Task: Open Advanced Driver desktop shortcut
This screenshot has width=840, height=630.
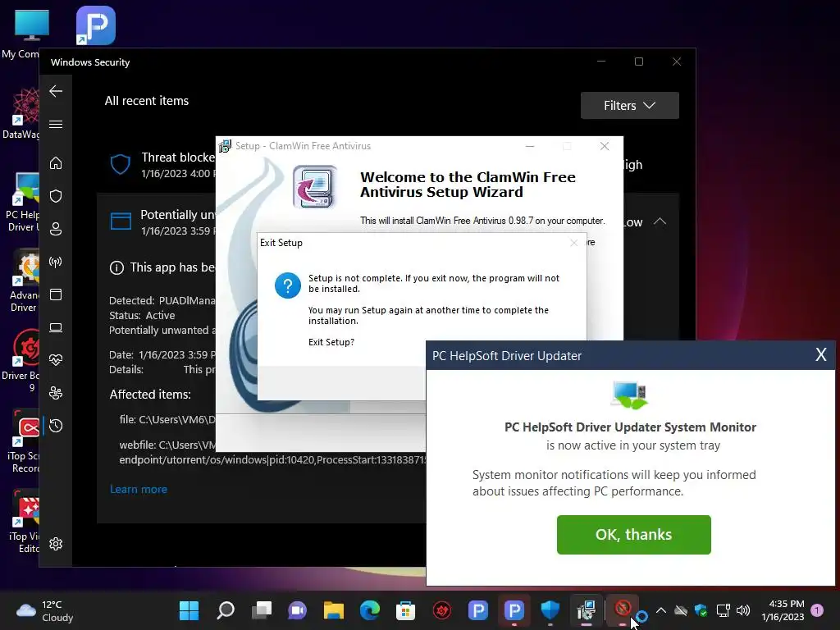Action: click(24, 281)
